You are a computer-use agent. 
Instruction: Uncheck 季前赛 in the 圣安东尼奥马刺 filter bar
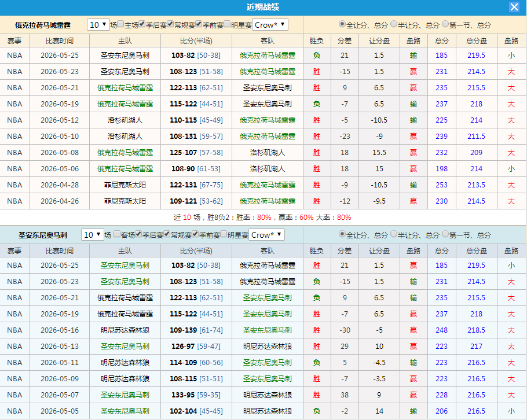pyautogui.click(x=195, y=234)
